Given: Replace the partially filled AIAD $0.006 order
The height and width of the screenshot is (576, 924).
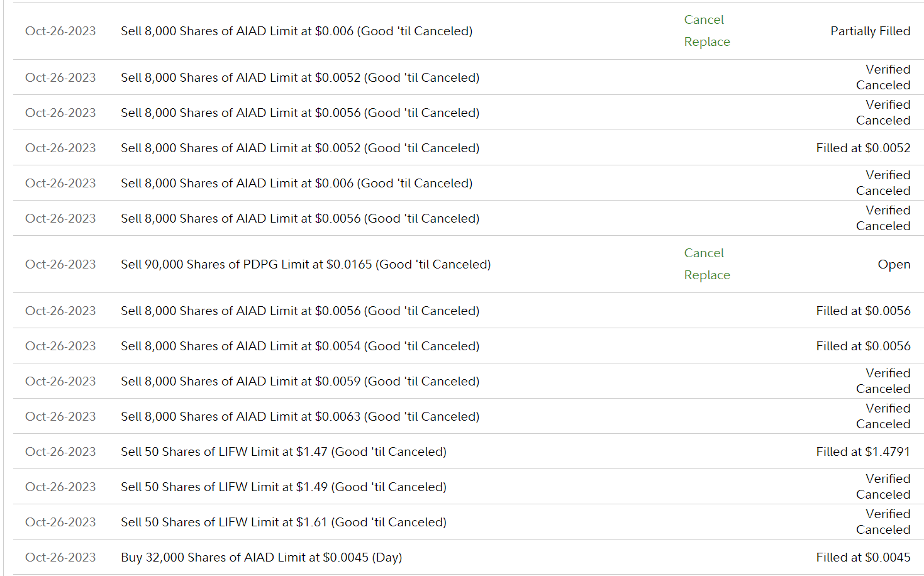Looking at the screenshot, I should tap(707, 42).
